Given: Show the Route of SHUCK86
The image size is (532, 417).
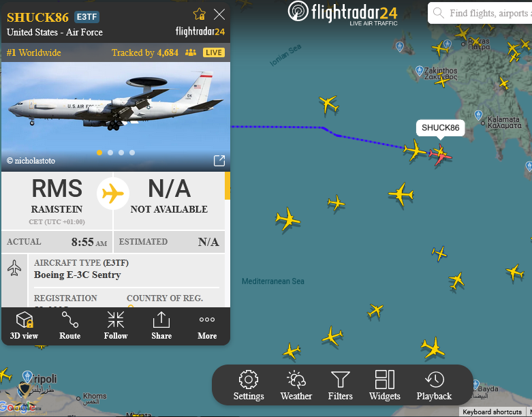Looking at the screenshot, I should [x=70, y=326].
